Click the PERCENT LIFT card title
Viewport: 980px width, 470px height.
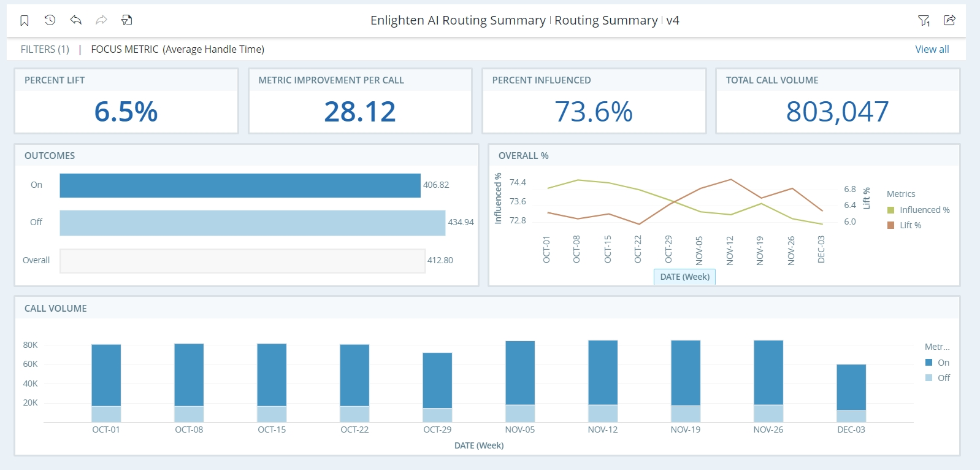coord(55,80)
